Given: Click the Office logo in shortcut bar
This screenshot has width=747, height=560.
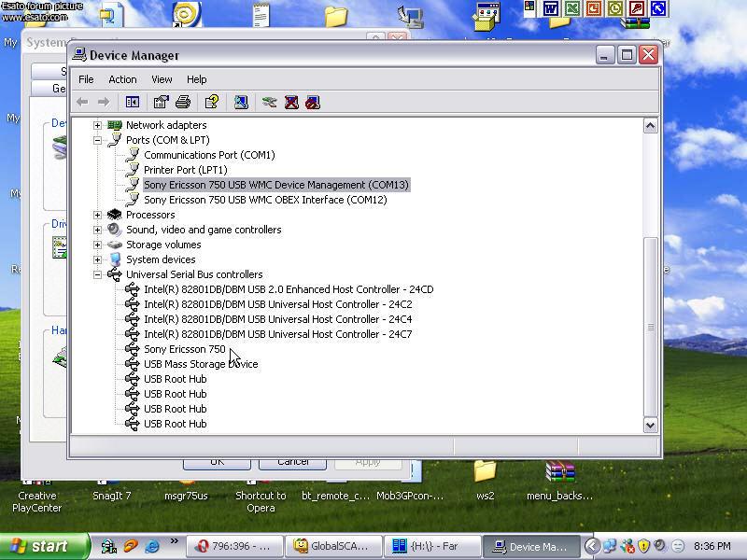Looking at the screenshot, I should [x=529, y=7].
